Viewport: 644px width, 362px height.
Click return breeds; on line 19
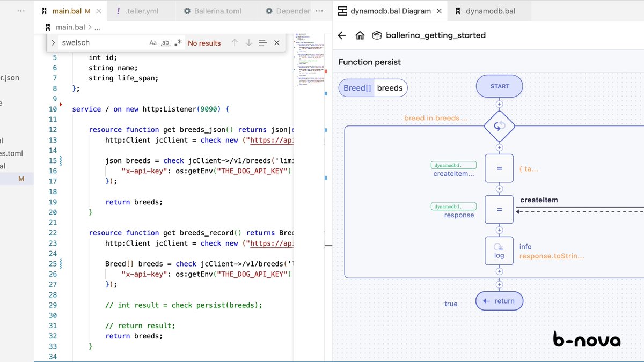(x=134, y=202)
